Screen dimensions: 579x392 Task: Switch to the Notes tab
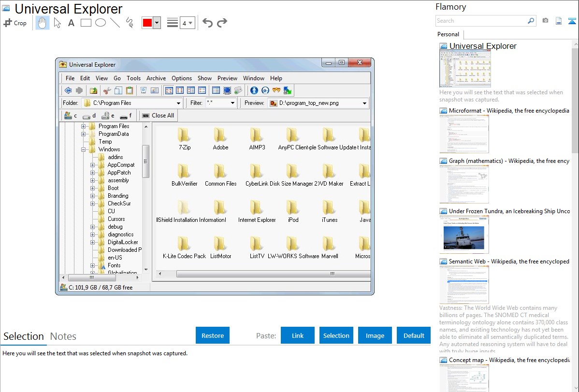[x=63, y=336]
